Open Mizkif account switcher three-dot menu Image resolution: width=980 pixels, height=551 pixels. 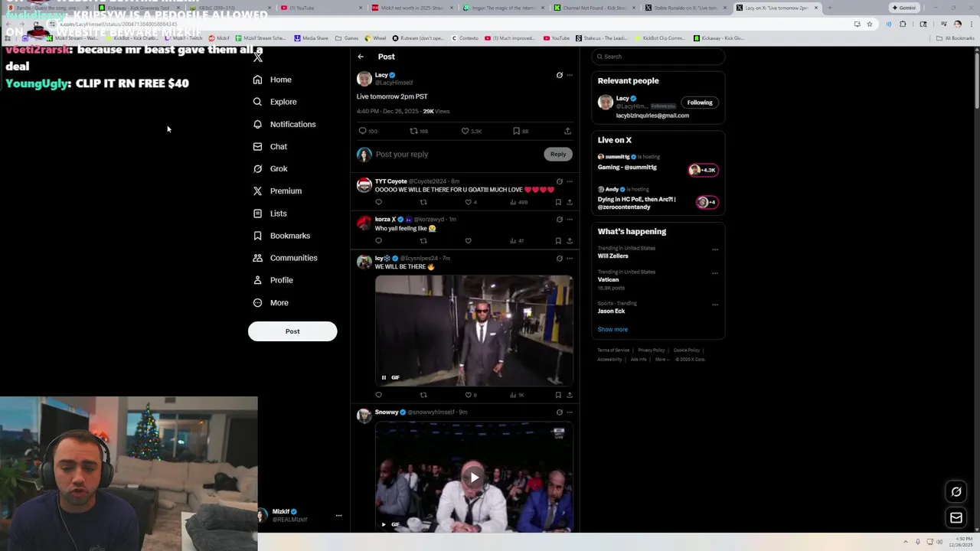tap(338, 516)
